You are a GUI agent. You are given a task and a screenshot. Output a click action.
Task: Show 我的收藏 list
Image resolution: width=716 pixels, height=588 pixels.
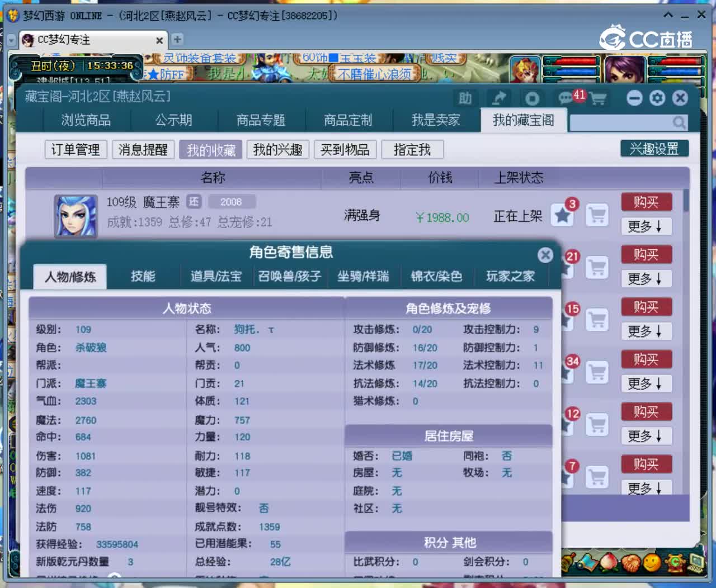(210, 149)
